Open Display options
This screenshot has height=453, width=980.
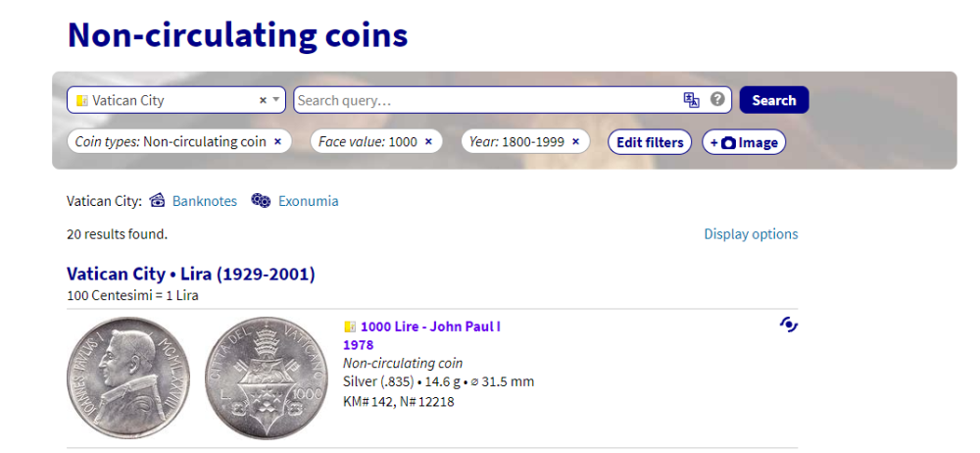coord(751,234)
